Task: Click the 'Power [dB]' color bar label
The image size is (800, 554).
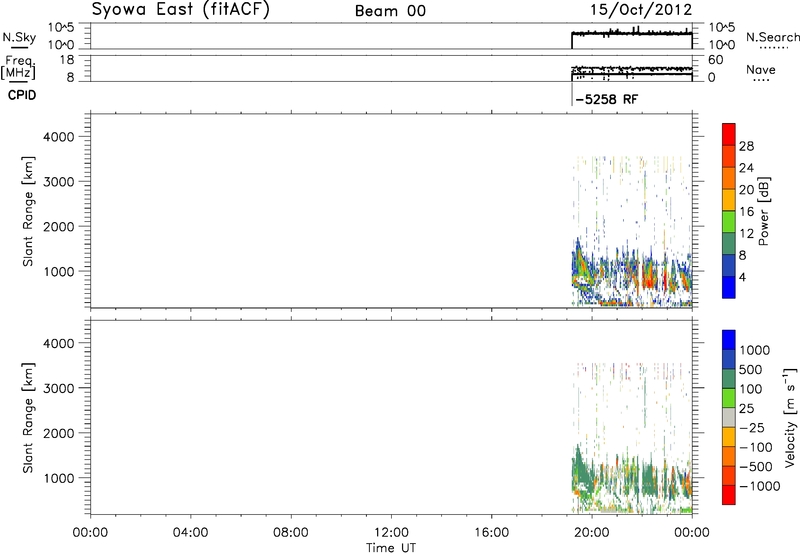Action: pyautogui.click(x=763, y=211)
